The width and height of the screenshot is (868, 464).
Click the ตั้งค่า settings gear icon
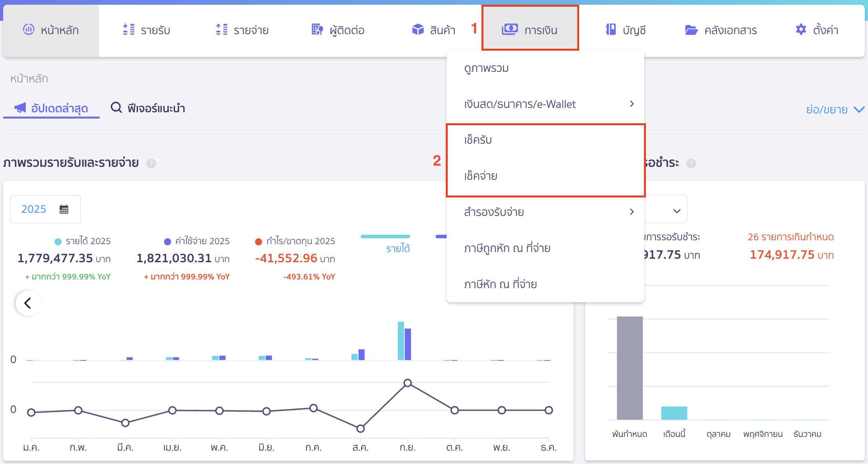click(x=801, y=29)
